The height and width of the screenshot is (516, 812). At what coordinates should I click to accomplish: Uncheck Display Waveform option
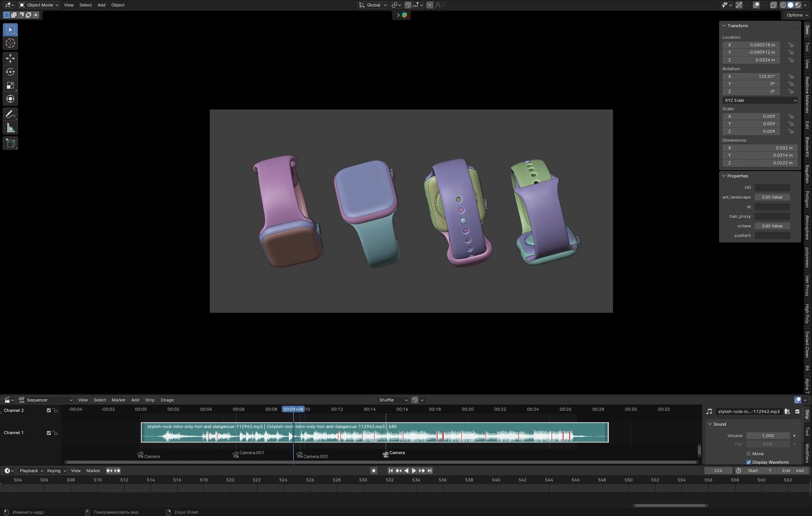point(748,462)
